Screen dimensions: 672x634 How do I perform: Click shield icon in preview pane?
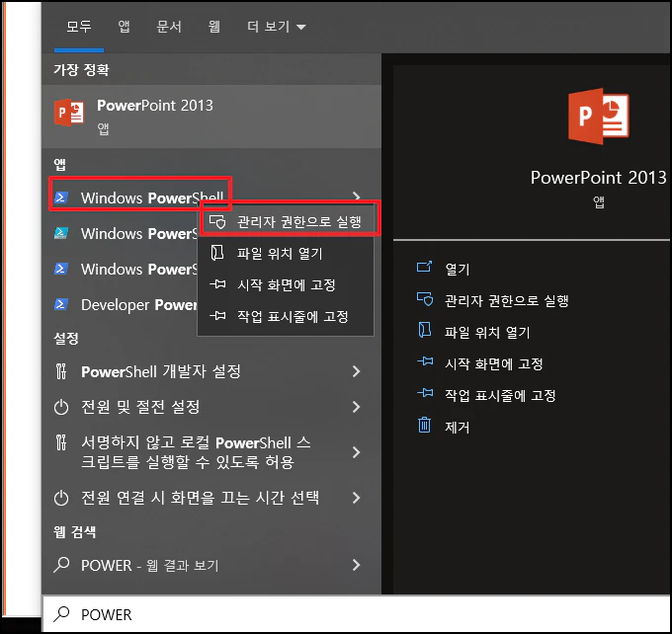[425, 299]
